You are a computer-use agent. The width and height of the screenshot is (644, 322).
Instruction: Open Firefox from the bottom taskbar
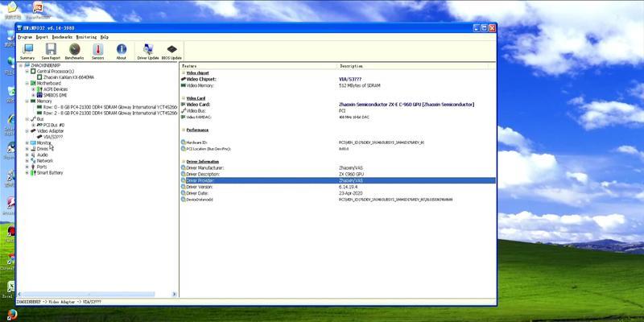coord(12,315)
